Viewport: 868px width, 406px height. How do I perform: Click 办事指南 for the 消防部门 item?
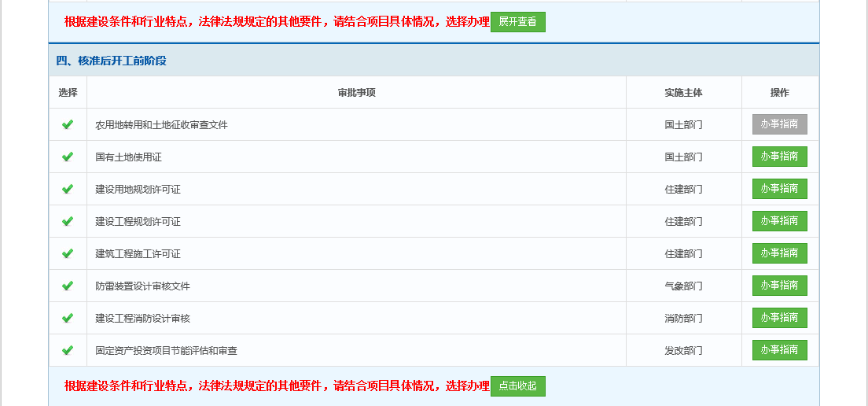click(779, 318)
